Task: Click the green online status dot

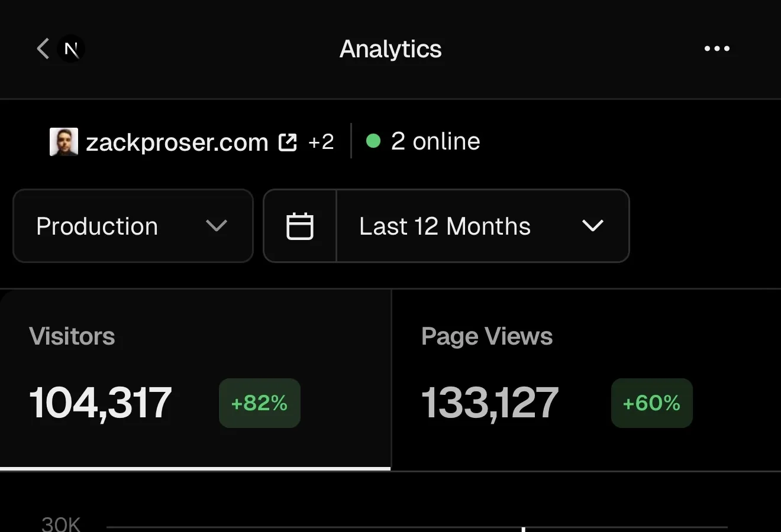Action: [373, 141]
